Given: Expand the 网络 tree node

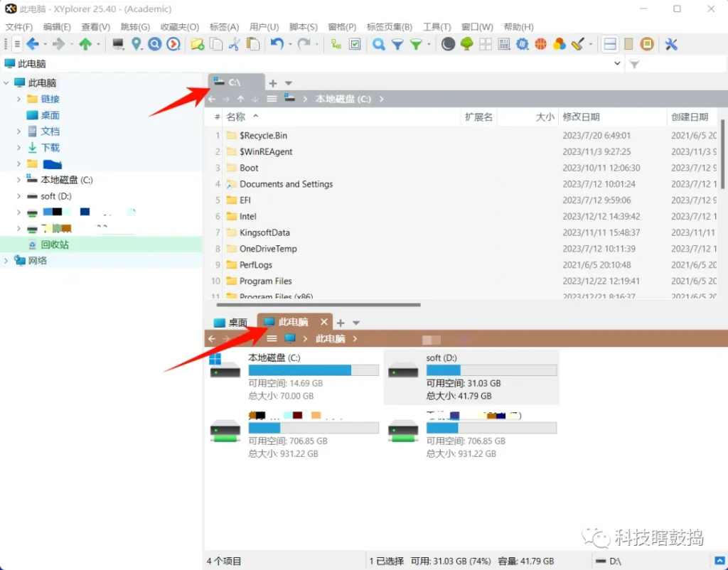Looking at the screenshot, I should click(x=6, y=260).
